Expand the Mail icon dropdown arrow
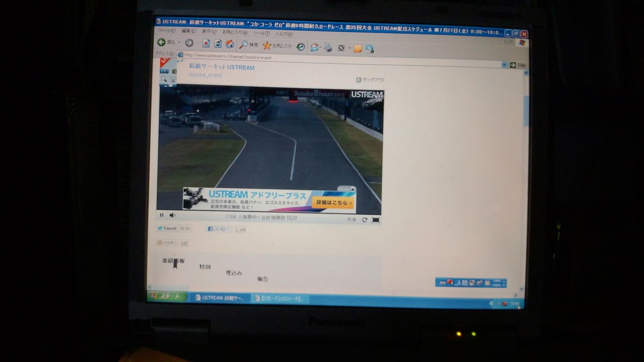644x362 pixels. point(320,48)
